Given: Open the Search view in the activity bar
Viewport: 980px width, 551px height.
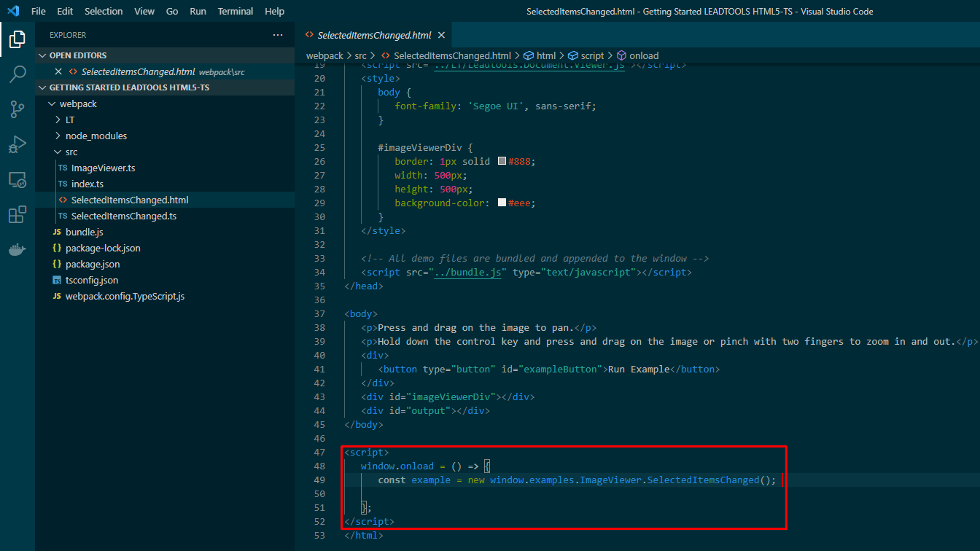Looking at the screenshot, I should pyautogui.click(x=17, y=74).
